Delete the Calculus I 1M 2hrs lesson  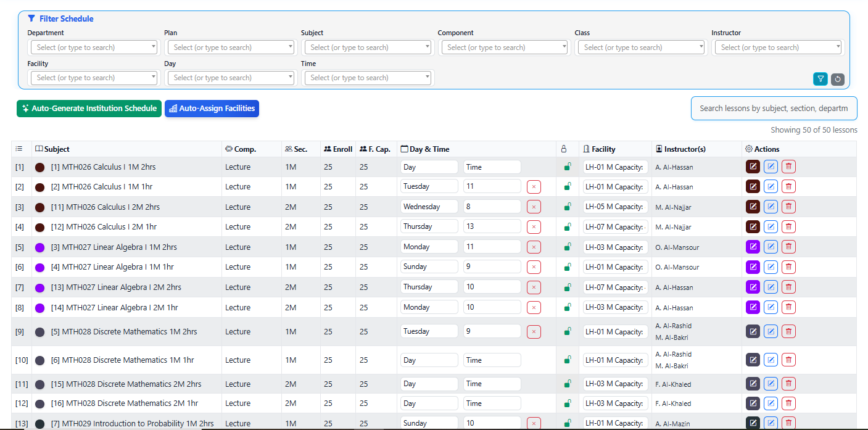coord(788,167)
